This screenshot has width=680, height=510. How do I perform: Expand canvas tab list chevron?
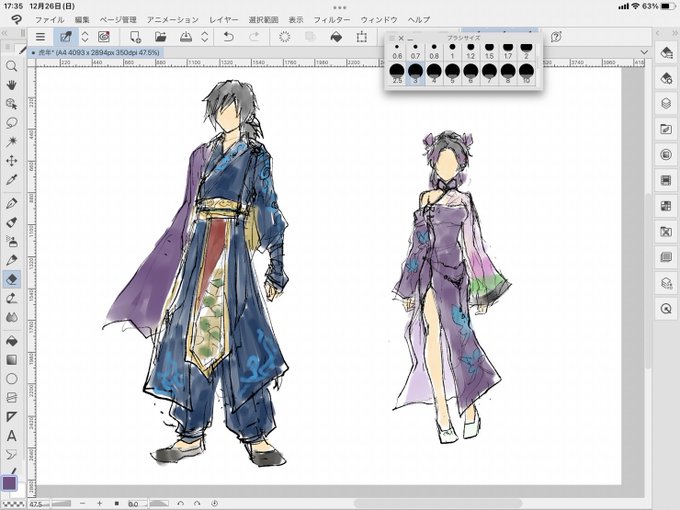[644, 52]
